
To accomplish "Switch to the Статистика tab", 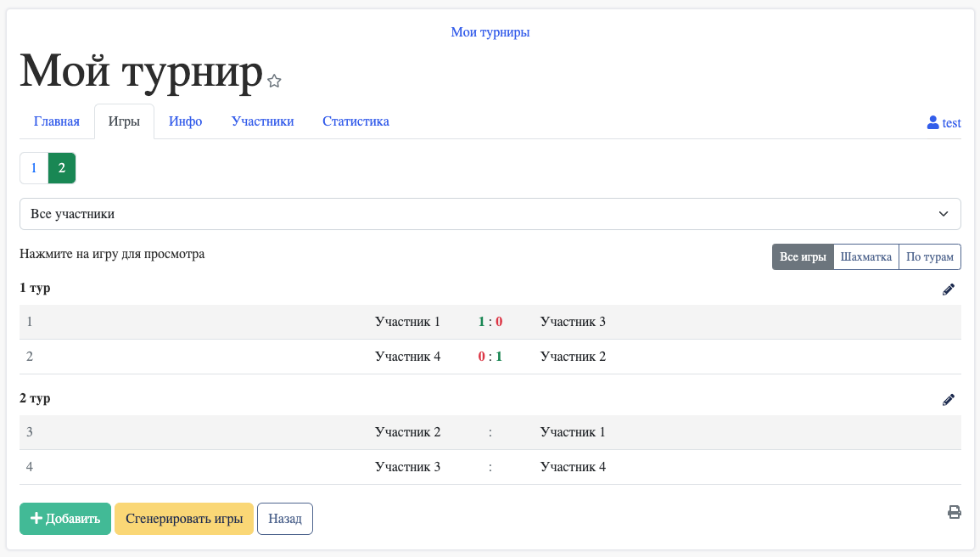I will [x=356, y=121].
